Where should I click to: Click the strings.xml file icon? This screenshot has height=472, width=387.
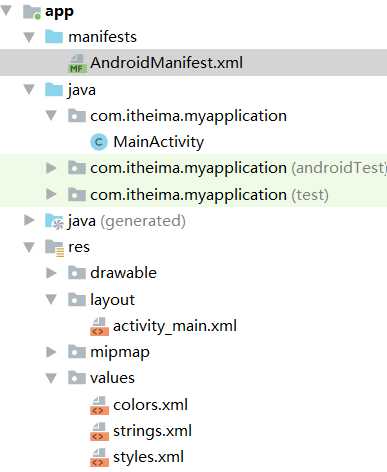click(99, 431)
